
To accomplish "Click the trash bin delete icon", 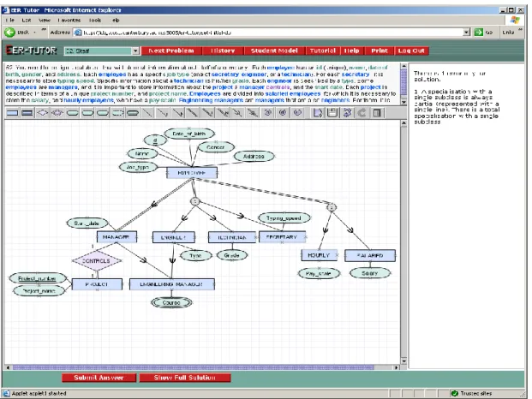I will tap(377, 113).
